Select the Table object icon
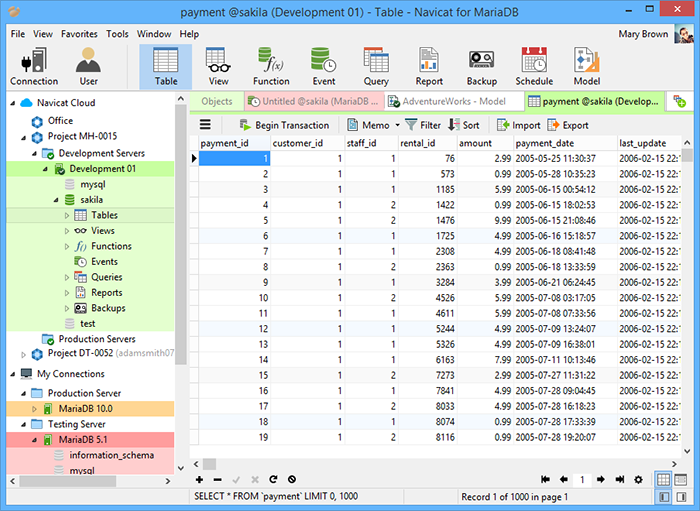Image resolution: width=700 pixels, height=511 pixels. click(166, 67)
